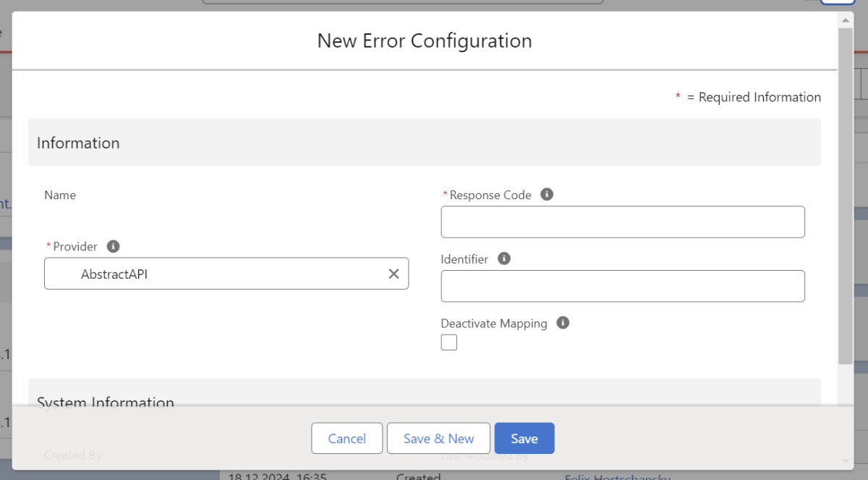Screen dimensions: 868x480
Task: Click the System Information section header
Action: pyautogui.click(x=106, y=402)
